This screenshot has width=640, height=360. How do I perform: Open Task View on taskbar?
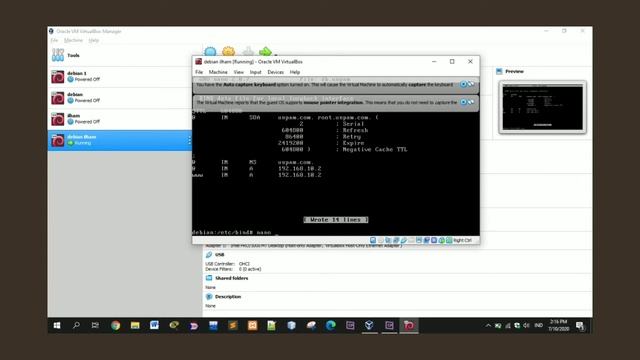[x=96, y=325]
